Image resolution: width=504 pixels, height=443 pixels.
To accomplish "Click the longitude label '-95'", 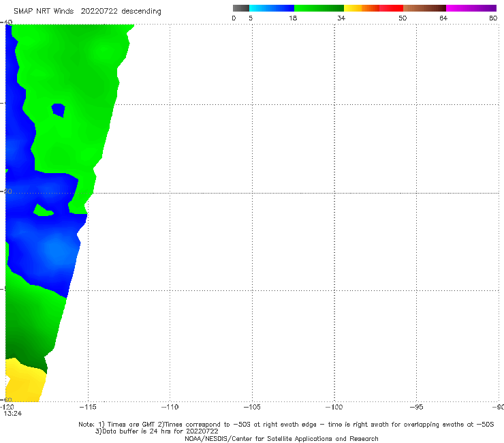I will coord(417,407).
